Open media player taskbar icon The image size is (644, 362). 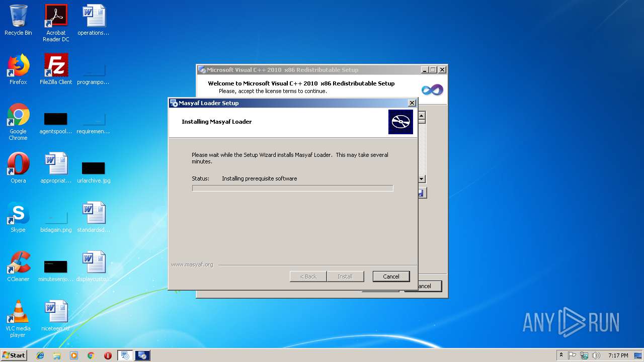[74, 355]
